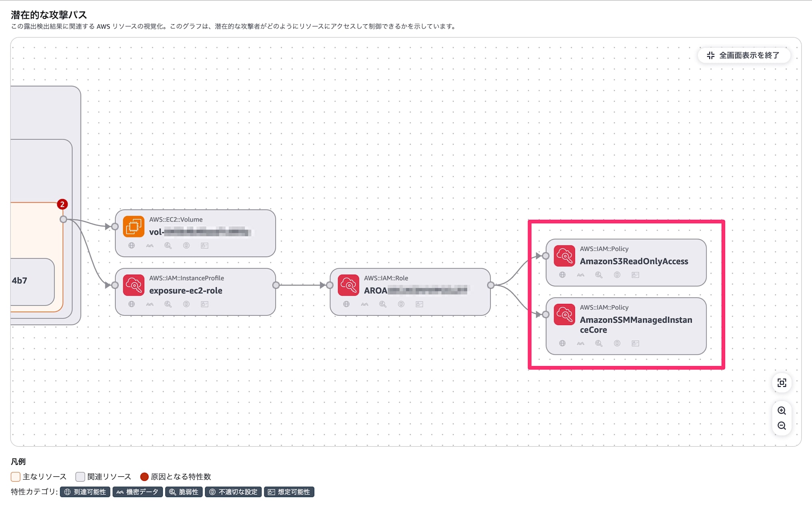Image resolution: width=812 pixels, height=508 pixels.
Task: Click the 潜在的な攻撃パス heading
Action: click(x=49, y=15)
